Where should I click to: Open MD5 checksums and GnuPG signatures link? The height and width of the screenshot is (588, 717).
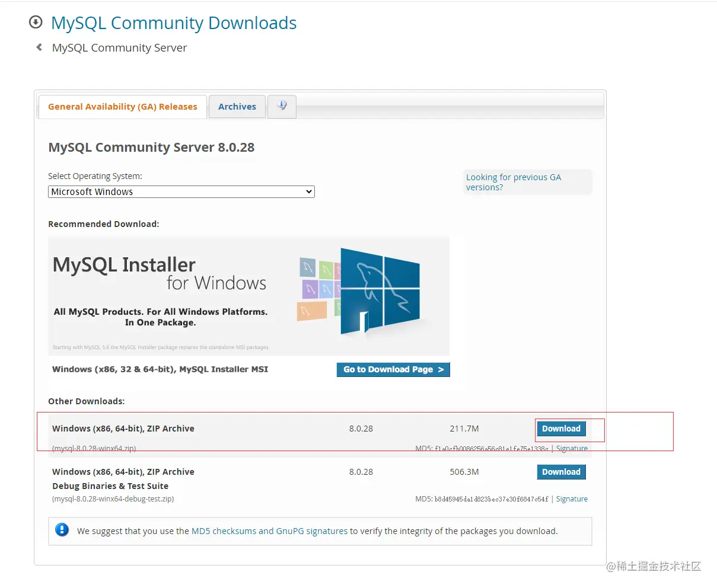coord(269,531)
